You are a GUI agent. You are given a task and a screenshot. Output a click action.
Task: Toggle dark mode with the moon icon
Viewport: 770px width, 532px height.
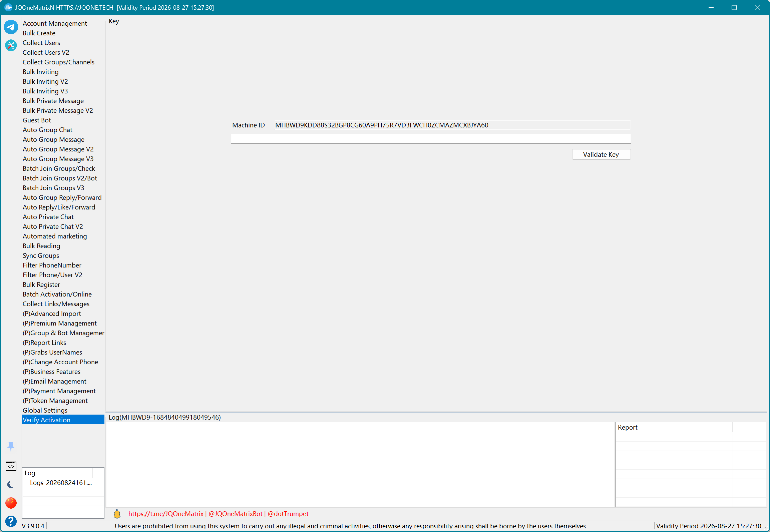click(x=11, y=485)
